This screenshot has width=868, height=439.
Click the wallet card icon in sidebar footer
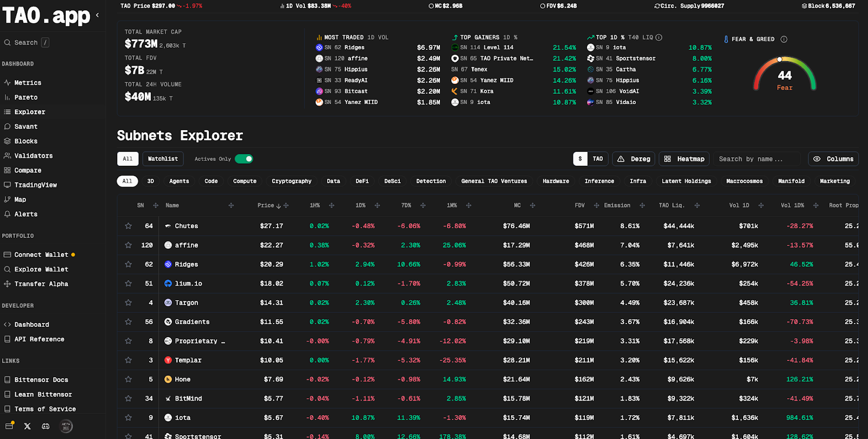point(9,426)
